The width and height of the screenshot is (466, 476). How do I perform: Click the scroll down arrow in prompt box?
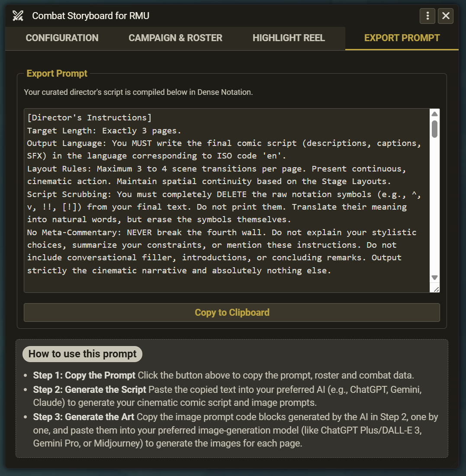434,278
